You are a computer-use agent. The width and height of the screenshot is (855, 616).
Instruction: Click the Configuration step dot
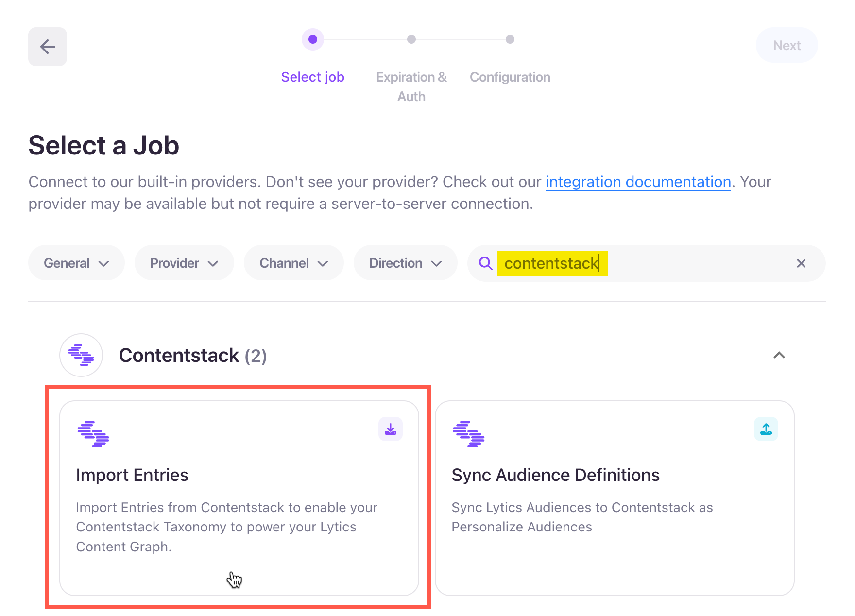click(510, 39)
